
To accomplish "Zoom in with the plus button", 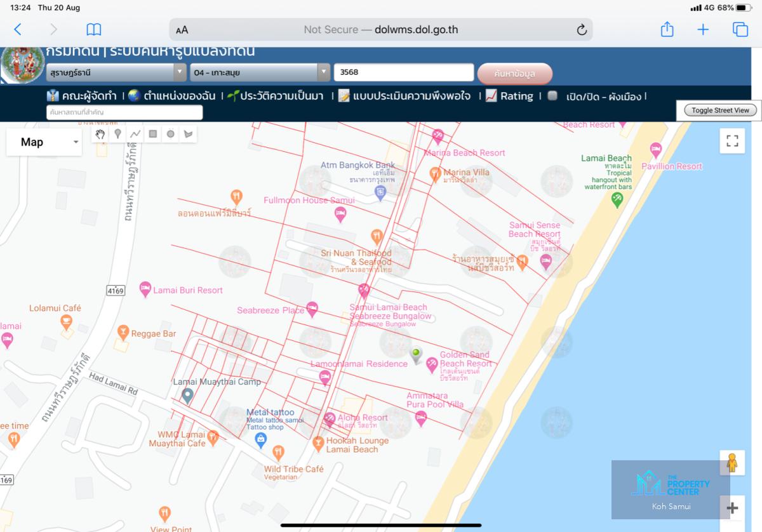I will (732, 508).
